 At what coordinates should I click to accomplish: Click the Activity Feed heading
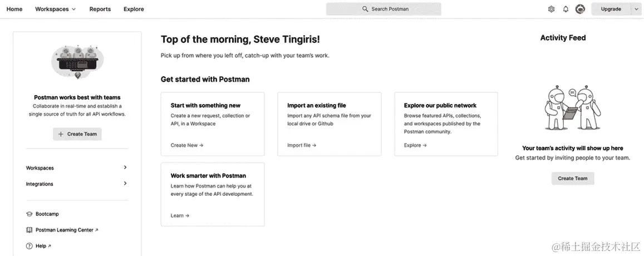[x=563, y=38]
